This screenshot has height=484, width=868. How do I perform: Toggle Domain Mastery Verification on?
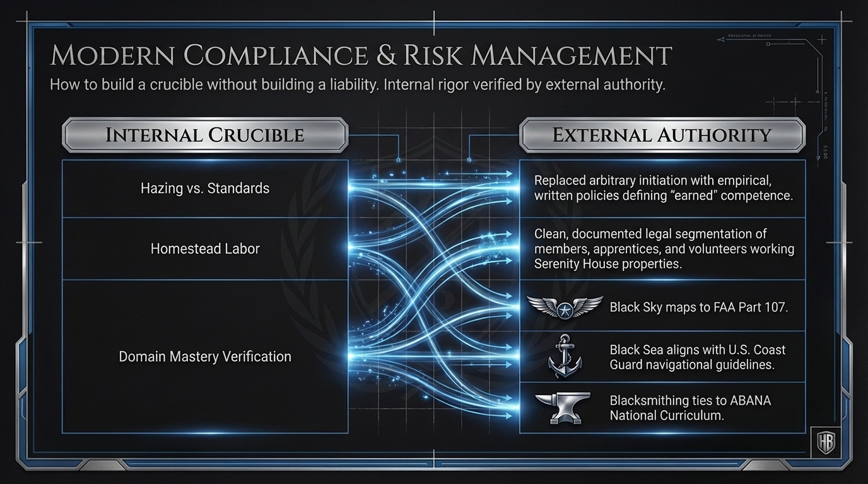point(204,356)
